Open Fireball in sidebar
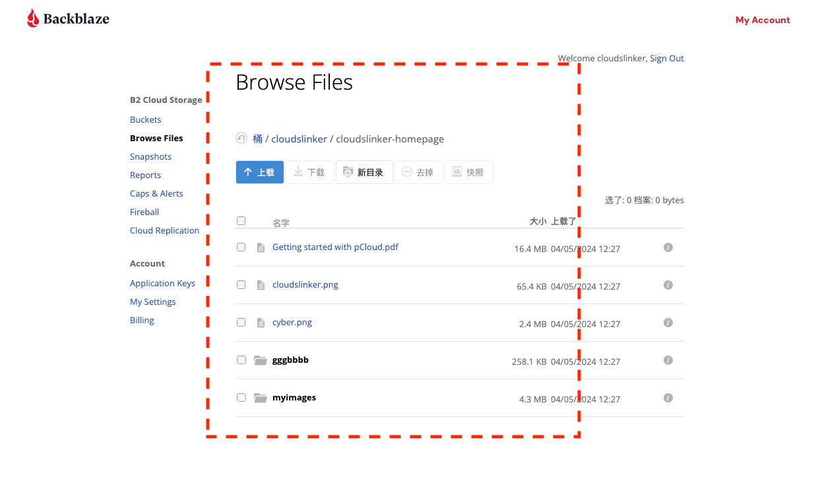Screen dimensions: 814x504 144,212
